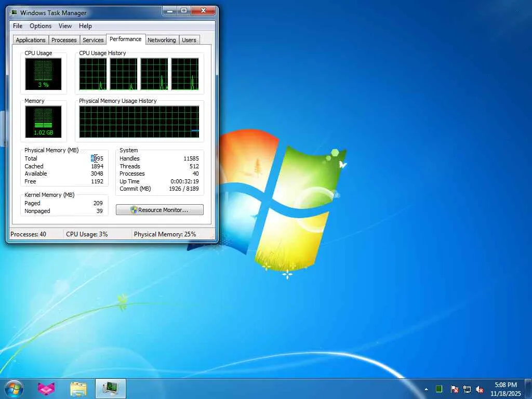532x399 pixels.
Task: Open the clock showing 5:08 PM
Action: point(506,389)
